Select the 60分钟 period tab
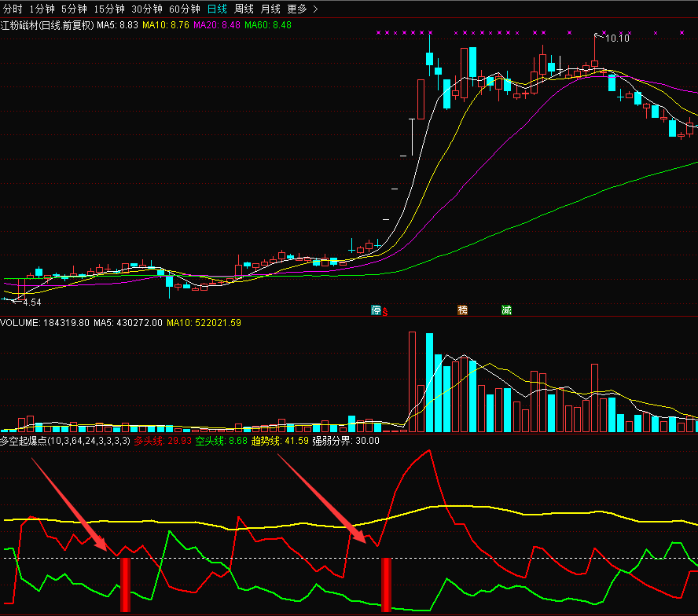The width and height of the screenshot is (698, 616). pyautogui.click(x=185, y=9)
